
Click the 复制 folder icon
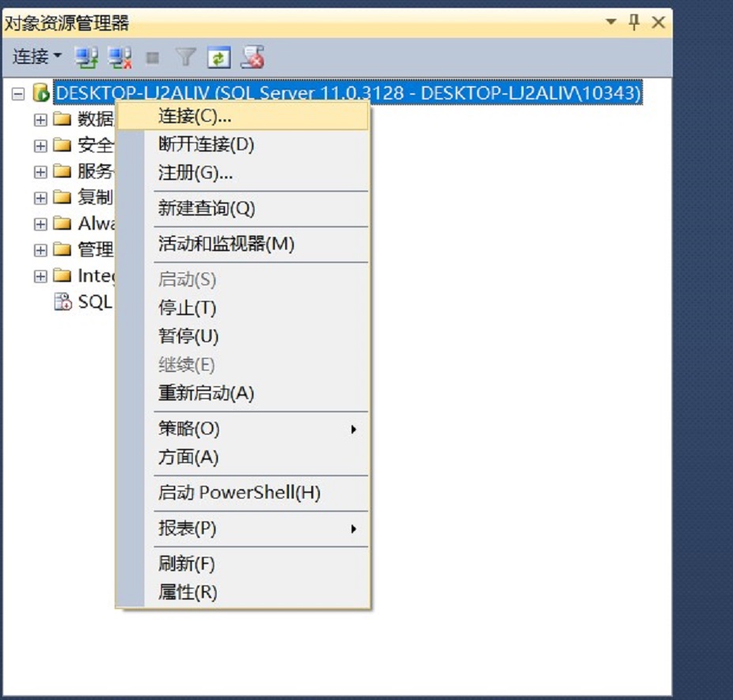[x=62, y=197]
